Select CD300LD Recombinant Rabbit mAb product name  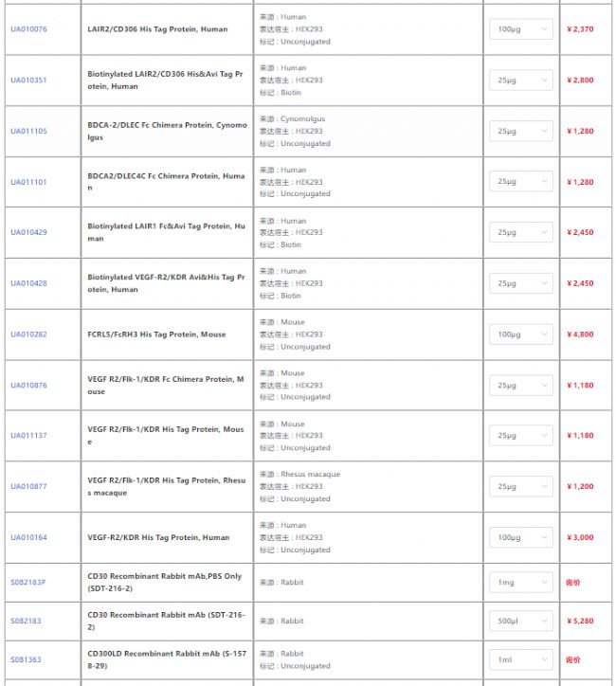pyautogui.click(x=166, y=659)
